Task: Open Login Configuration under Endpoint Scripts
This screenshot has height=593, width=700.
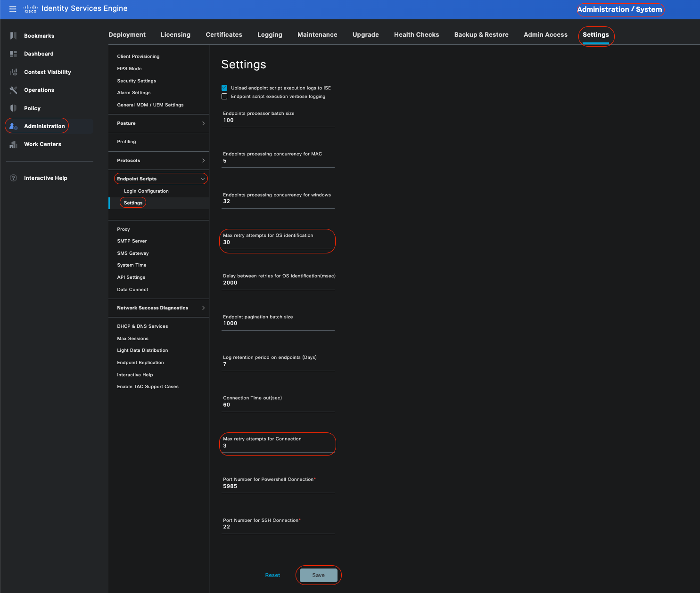Action: pyautogui.click(x=146, y=191)
